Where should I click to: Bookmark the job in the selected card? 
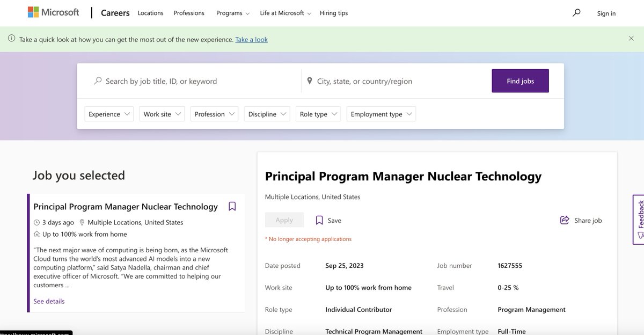[x=232, y=206]
